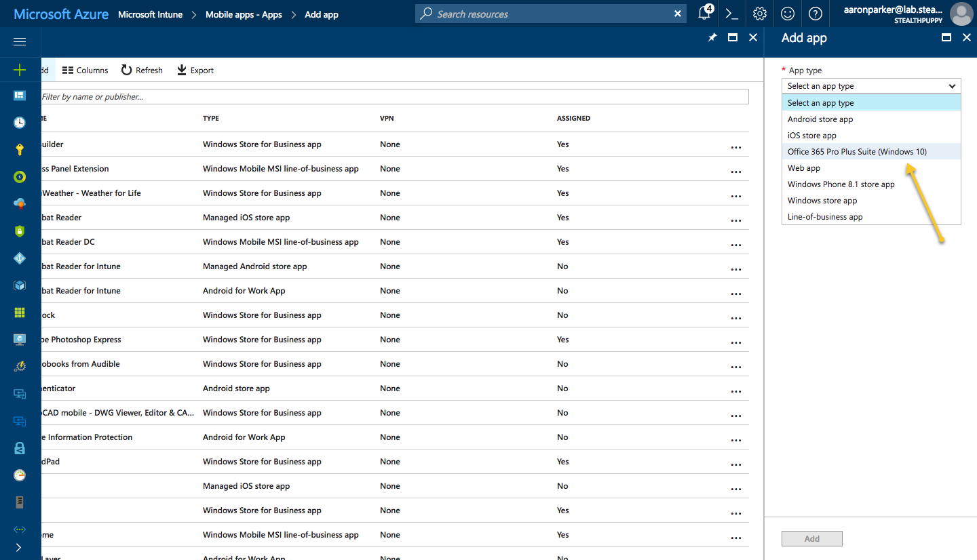Click the padlock with arrow sidebar icon
The height and width of the screenshot is (560, 977).
click(20, 448)
